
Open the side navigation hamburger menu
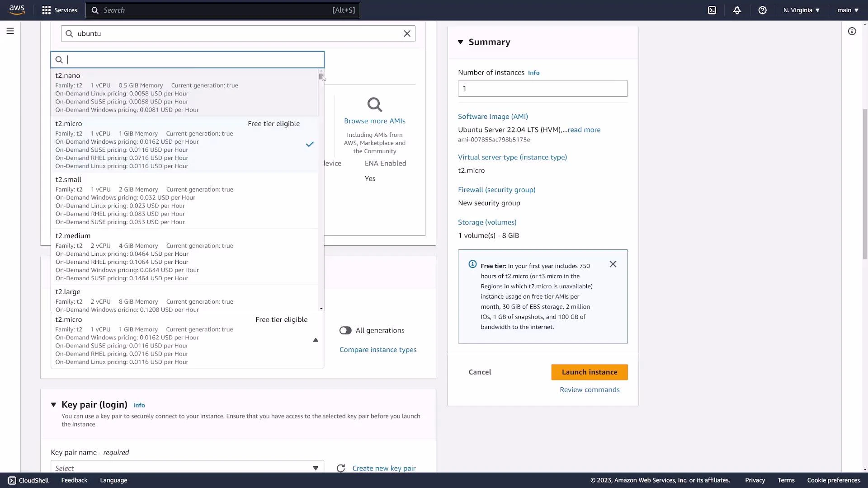pos(10,31)
